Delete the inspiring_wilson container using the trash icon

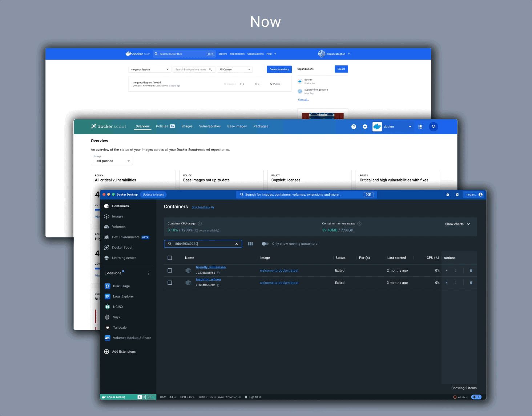pyautogui.click(x=471, y=283)
